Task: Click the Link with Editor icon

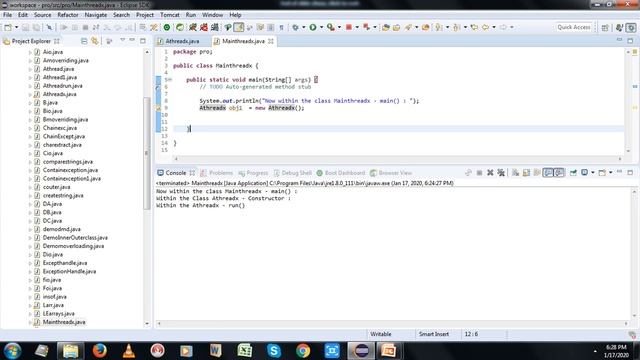Action: [95, 41]
